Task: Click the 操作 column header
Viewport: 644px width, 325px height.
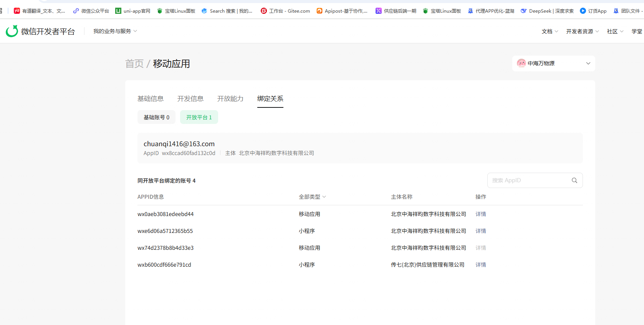Action: click(481, 197)
